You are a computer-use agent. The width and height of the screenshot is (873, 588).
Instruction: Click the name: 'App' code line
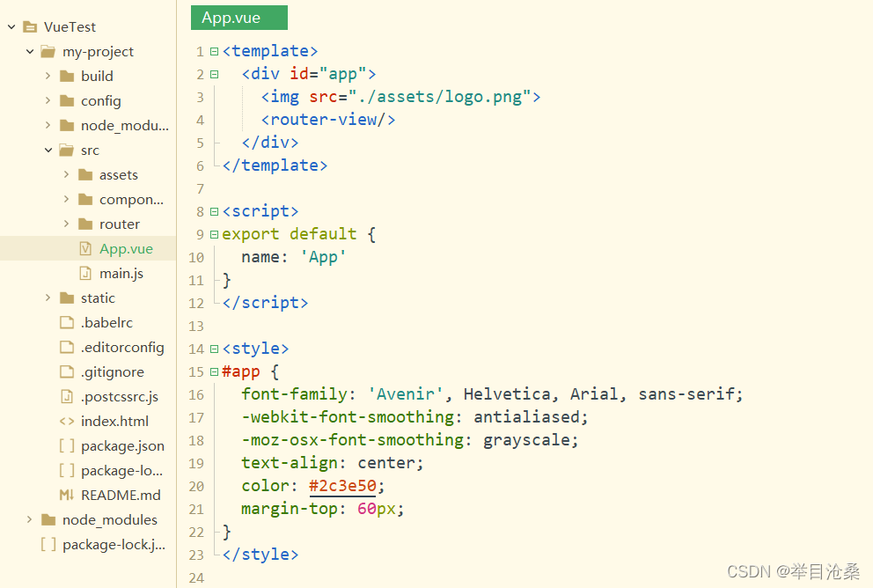(x=293, y=257)
